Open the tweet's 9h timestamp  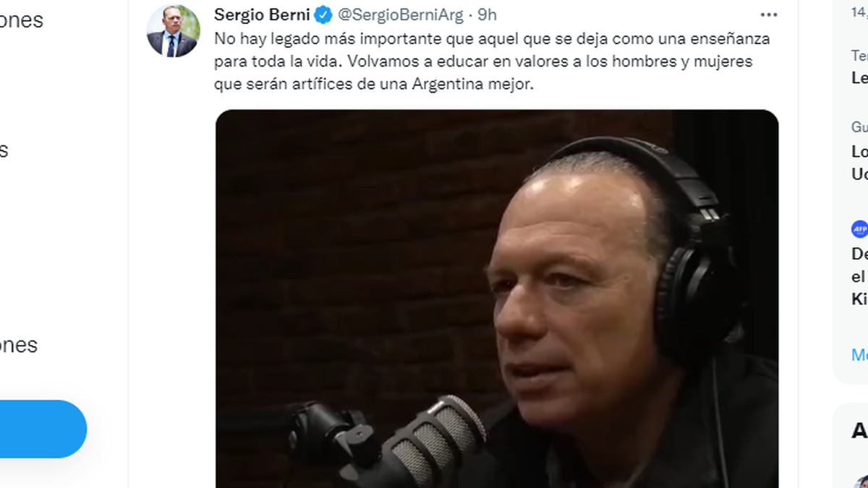tap(487, 14)
